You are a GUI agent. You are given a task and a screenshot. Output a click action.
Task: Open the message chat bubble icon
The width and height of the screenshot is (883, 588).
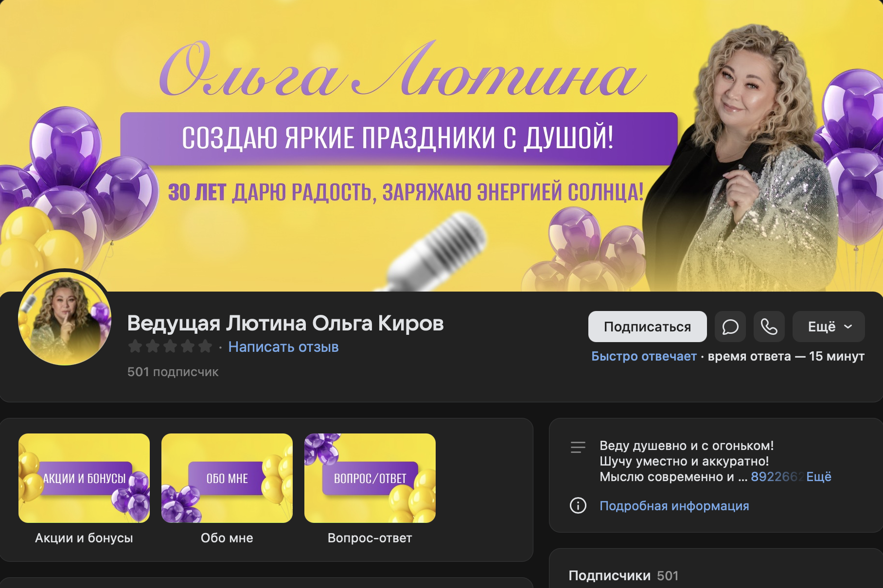tap(730, 327)
